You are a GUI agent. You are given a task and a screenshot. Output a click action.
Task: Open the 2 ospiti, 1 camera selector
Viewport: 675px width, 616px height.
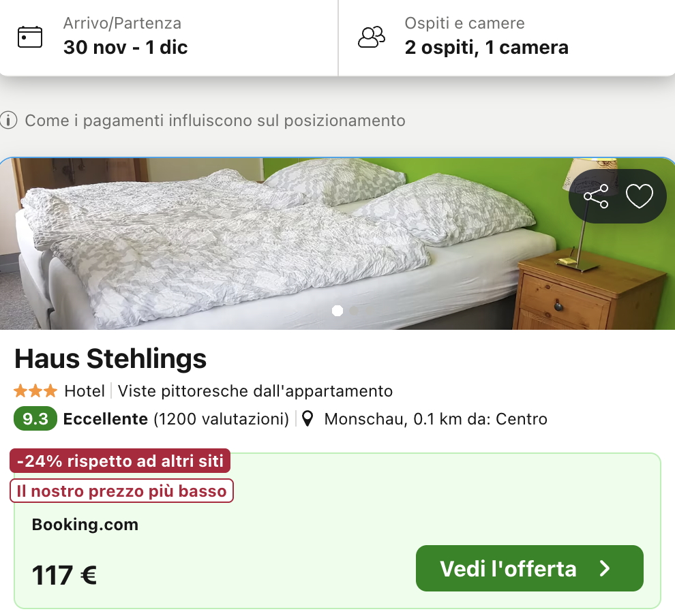pos(486,47)
